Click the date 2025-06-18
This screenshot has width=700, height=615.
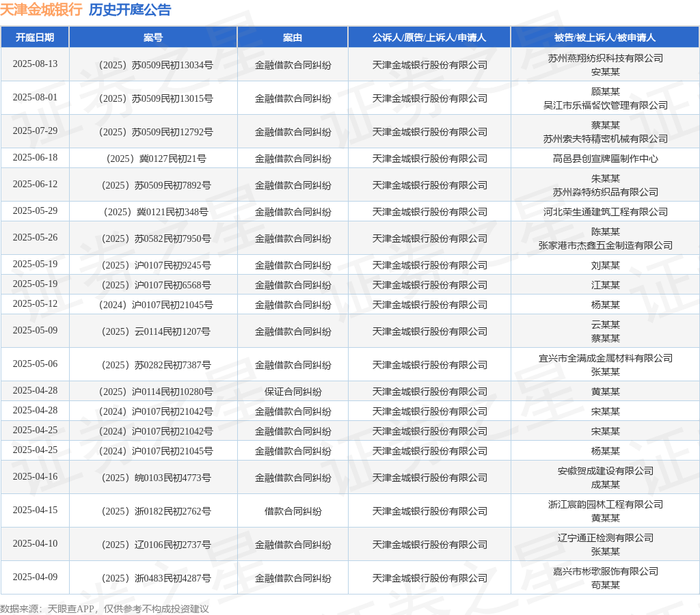point(36,158)
